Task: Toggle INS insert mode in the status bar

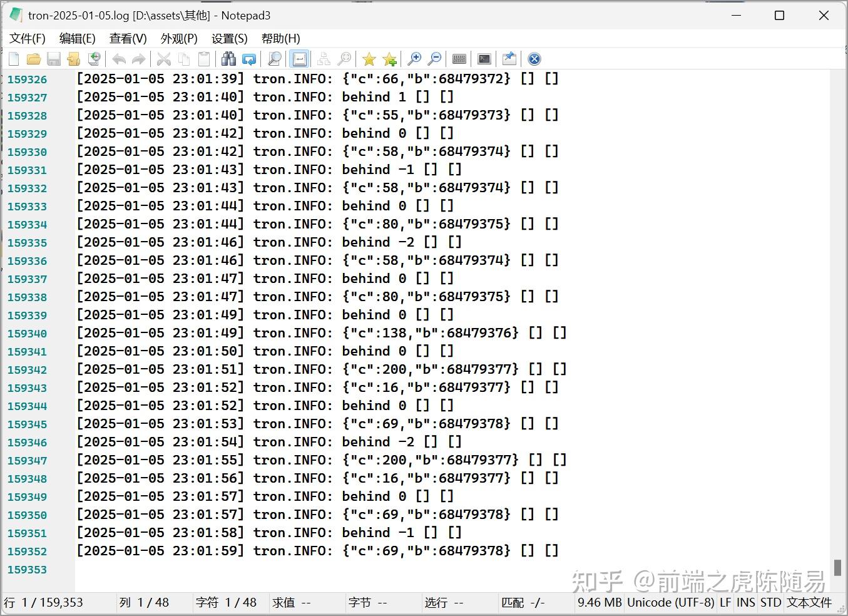Action: point(746,603)
